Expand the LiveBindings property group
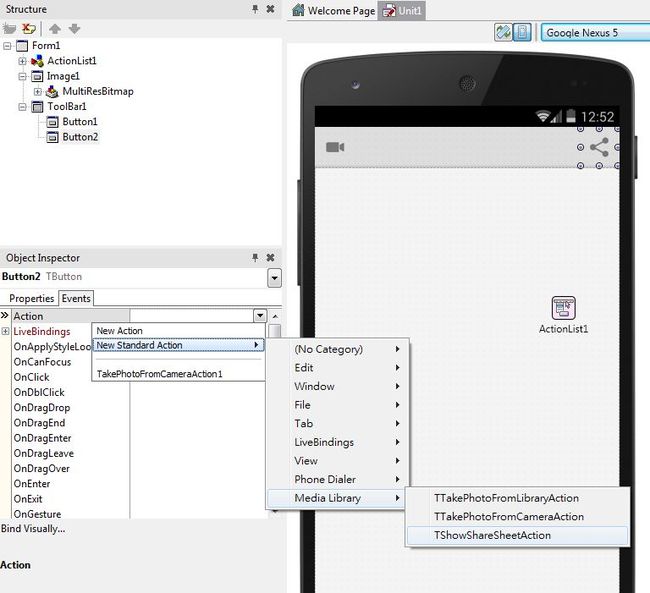 [x=5, y=331]
